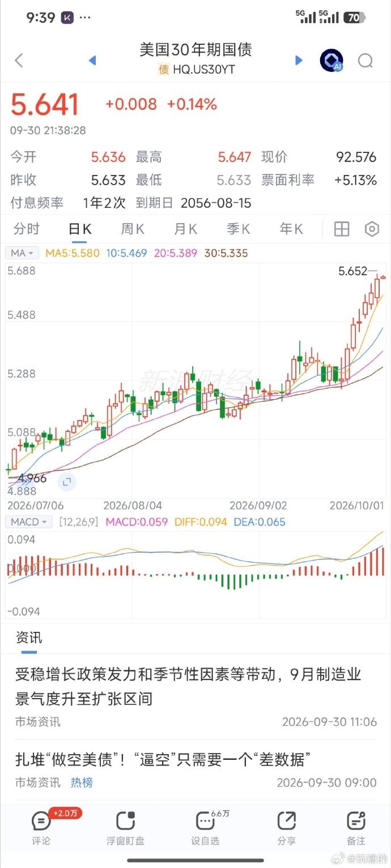This screenshot has width=391, height=868.
Task: Tap the change value +0.008
Action: coord(131,104)
